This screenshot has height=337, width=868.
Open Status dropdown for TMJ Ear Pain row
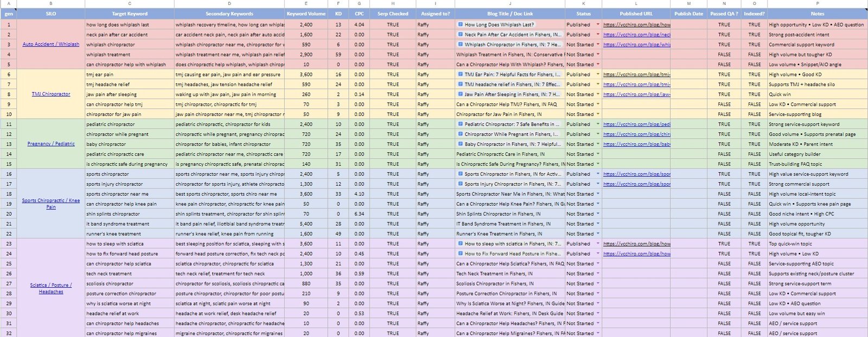[598, 74]
